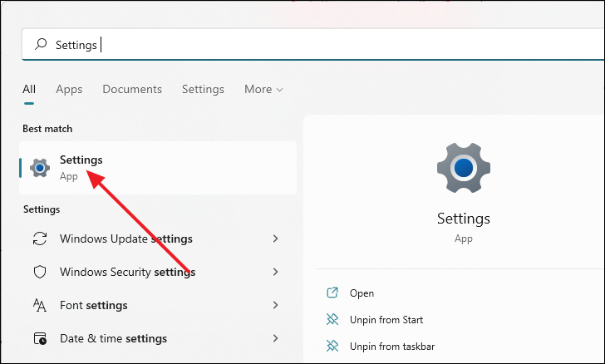Screen dimensions: 605x364
Task: Open Windows Update settings result
Action: (x=156, y=239)
